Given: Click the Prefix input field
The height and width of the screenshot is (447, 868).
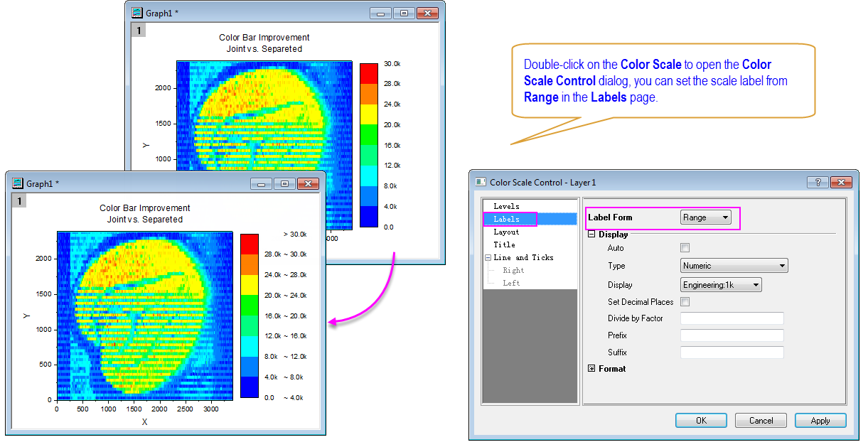Looking at the screenshot, I should pos(732,335).
